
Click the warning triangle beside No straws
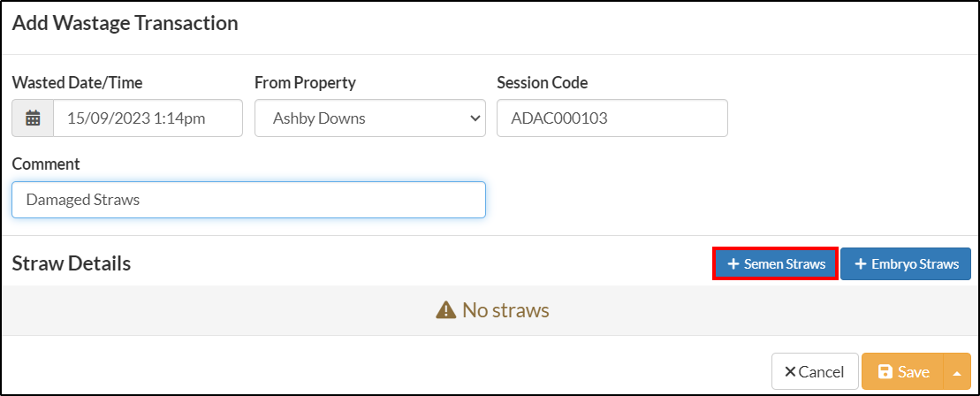point(445,309)
